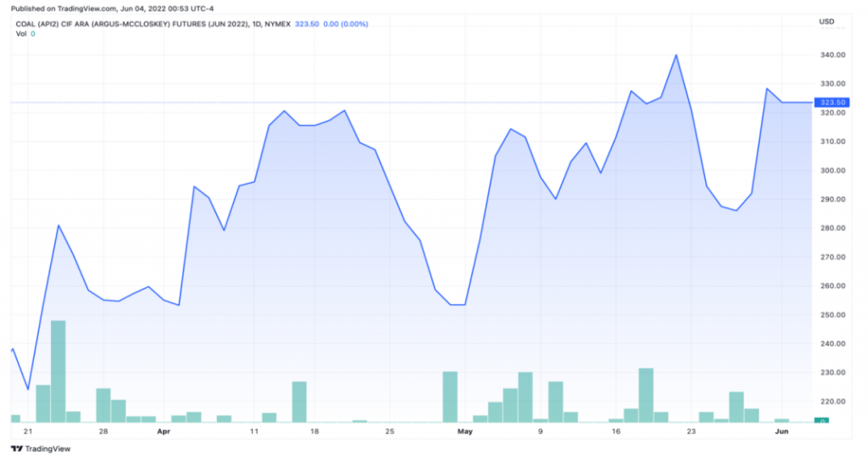Click the 260.00 price axis label
The width and height of the screenshot is (868, 467).
832,286
